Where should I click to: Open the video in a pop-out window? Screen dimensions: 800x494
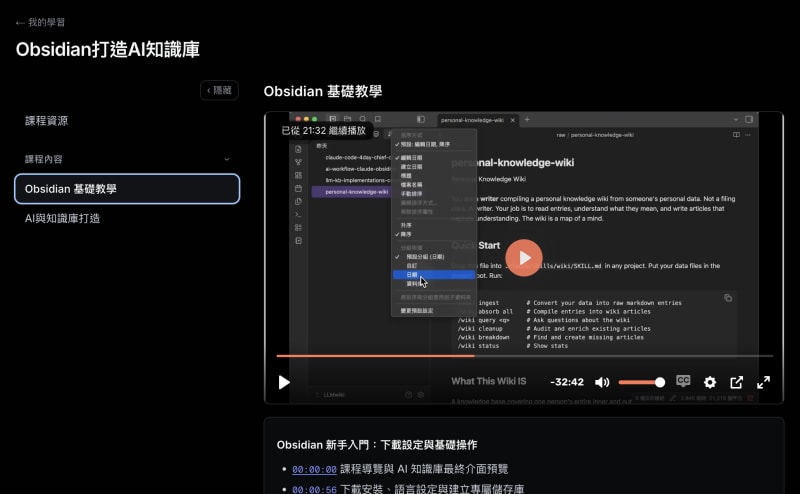[x=736, y=382]
